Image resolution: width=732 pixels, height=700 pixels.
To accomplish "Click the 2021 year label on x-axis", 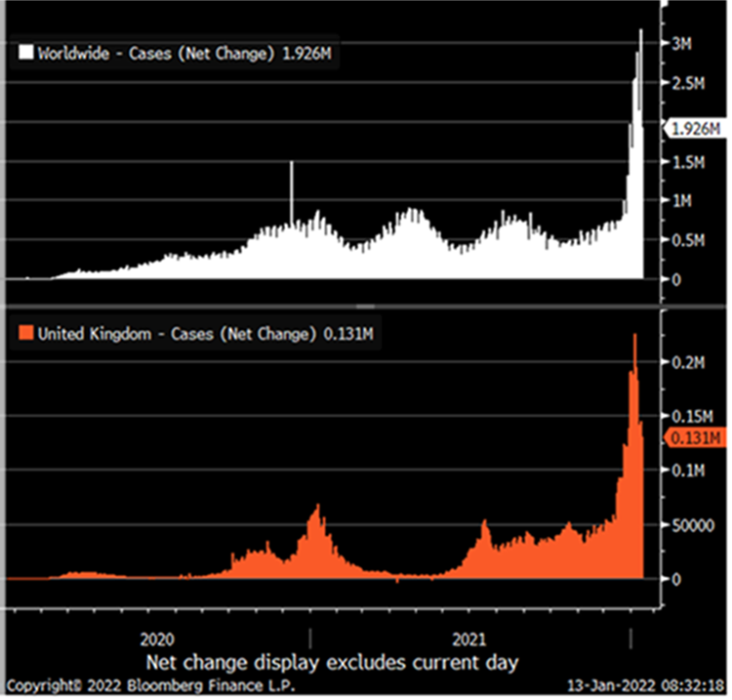I will pos(471,639).
